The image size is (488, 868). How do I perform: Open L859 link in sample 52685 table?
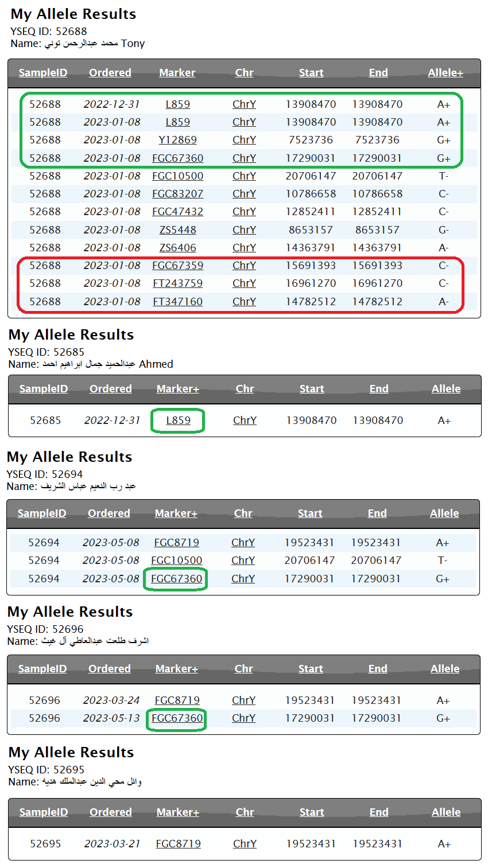(178, 421)
